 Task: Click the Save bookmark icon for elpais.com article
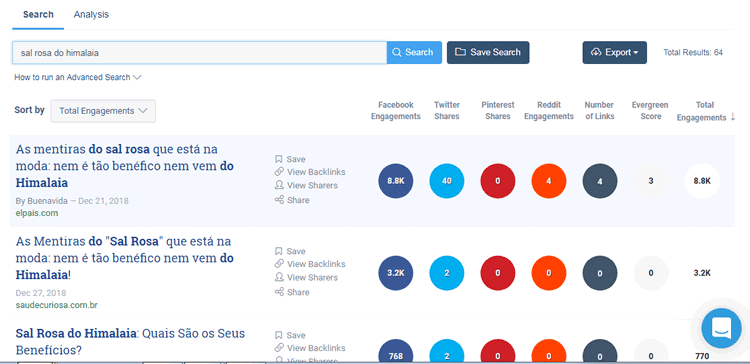pos(279,159)
